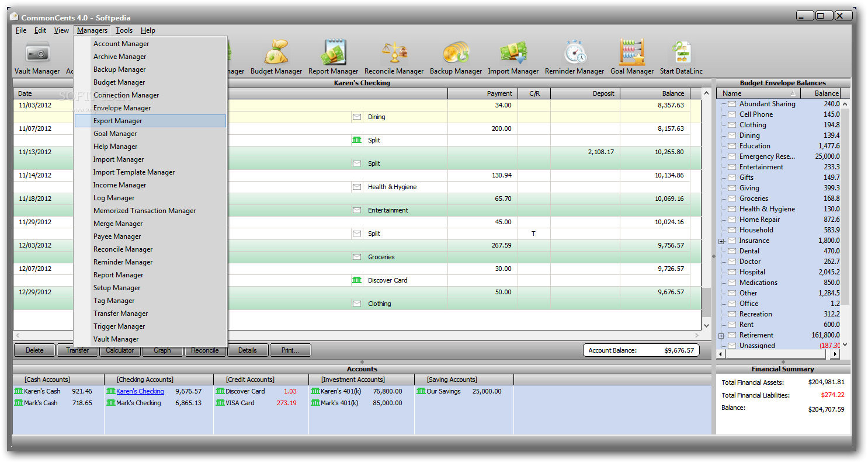Open Envelope Manager from the dropdown menu

tap(150, 108)
